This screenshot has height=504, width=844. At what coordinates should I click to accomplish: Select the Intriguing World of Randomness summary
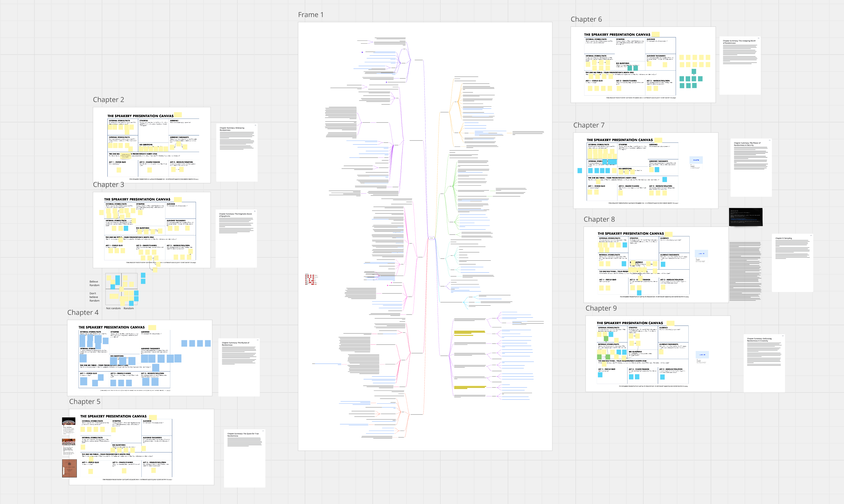pos(740,66)
